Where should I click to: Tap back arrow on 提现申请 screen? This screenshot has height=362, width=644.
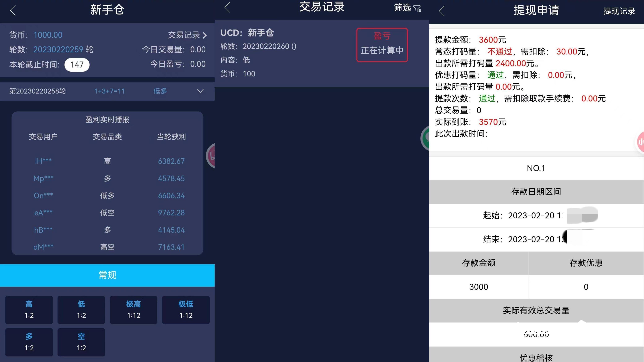442,11
